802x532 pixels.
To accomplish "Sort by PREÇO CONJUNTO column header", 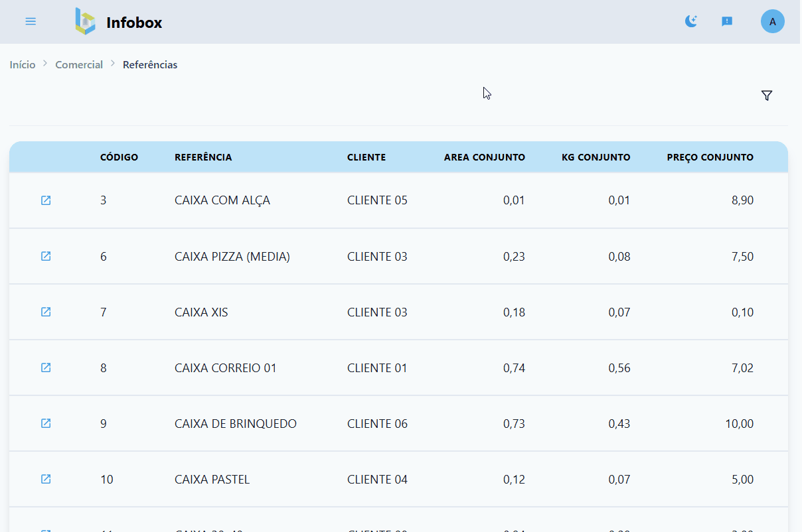I will [710, 157].
